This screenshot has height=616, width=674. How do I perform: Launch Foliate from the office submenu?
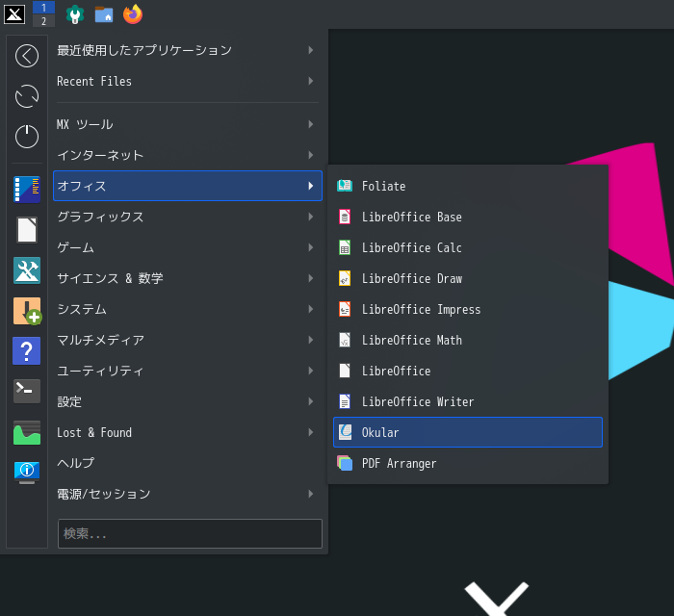[468, 186]
